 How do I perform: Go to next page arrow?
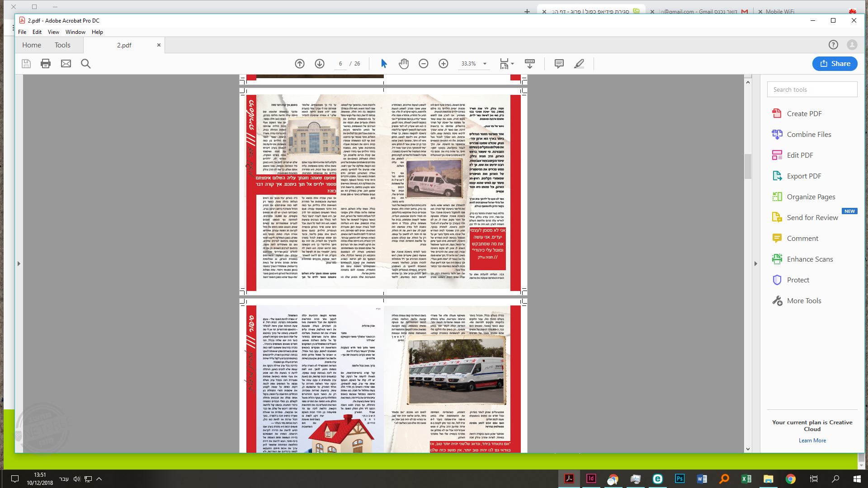pos(320,64)
